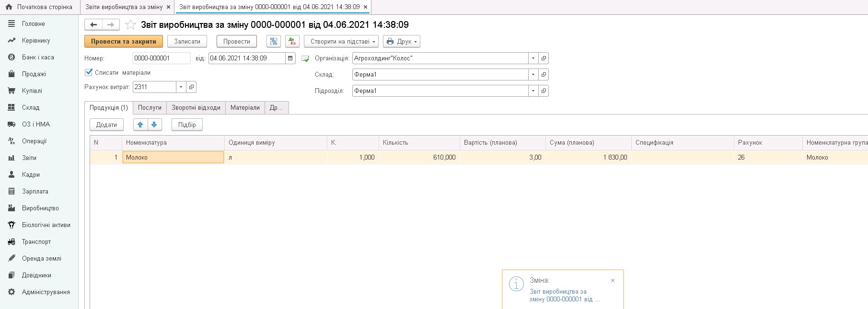Open Виробництво section in sidebar
Screen dimensions: 868x309
[40, 208]
